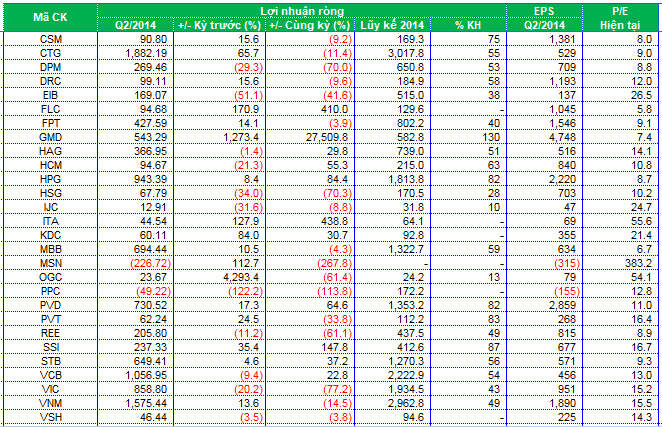Click the 'MSN' ticker cell
Screen dimensions: 662x427
pyautogui.click(x=50, y=263)
